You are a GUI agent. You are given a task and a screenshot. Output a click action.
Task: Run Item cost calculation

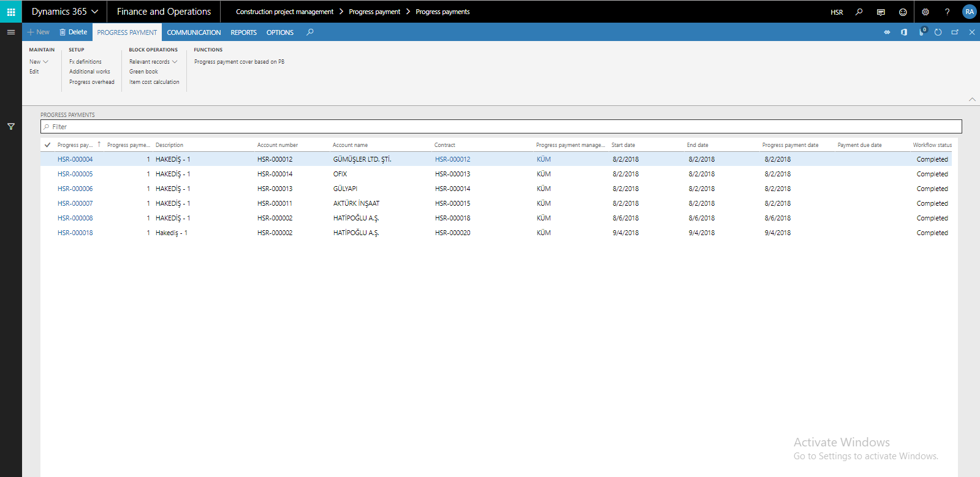coord(154,82)
